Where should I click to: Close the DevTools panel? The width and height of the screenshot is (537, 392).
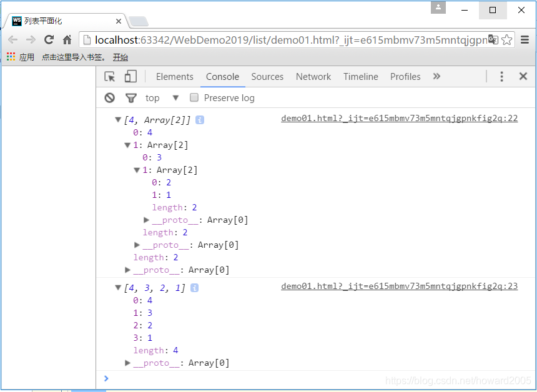click(x=523, y=76)
